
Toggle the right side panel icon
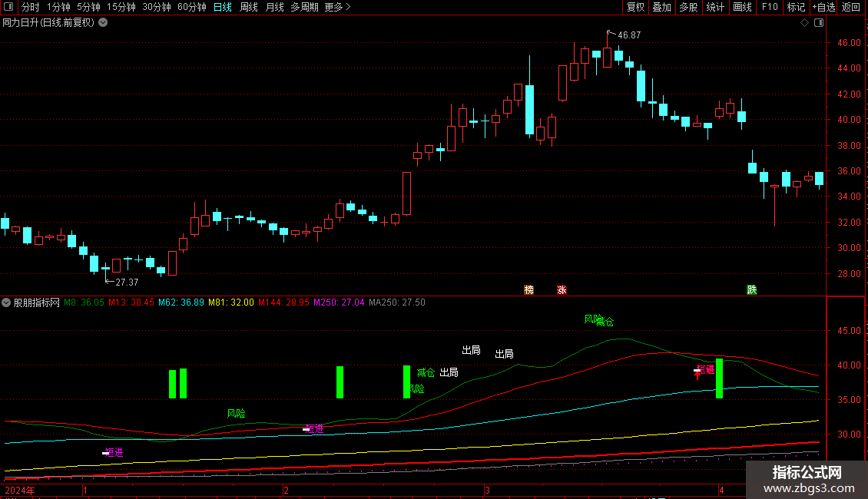(819, 23)
